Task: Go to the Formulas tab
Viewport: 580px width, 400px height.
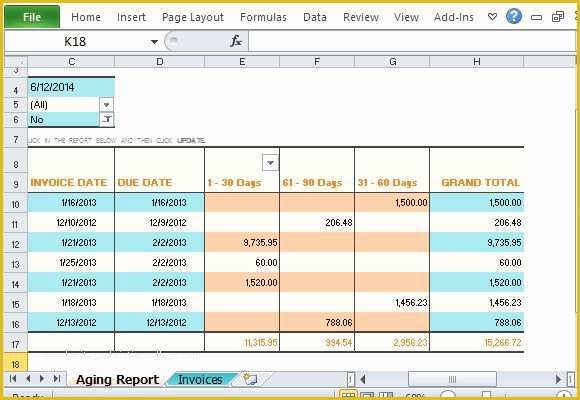Action: click(263, 17)
